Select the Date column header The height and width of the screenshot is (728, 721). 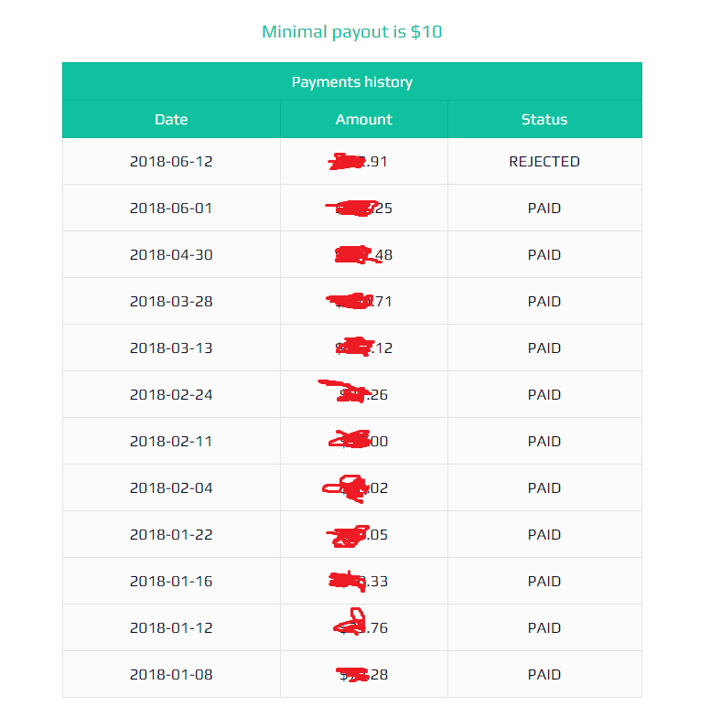click(171, 119)
